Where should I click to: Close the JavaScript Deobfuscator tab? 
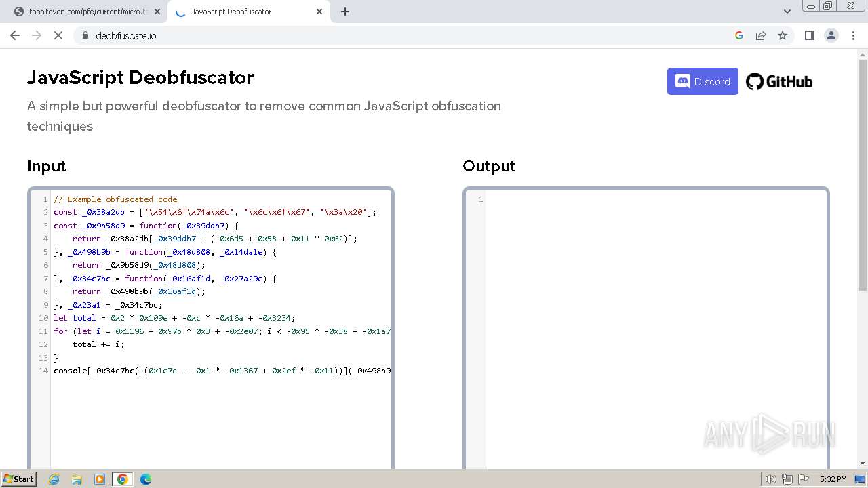(x=319, y=12)
